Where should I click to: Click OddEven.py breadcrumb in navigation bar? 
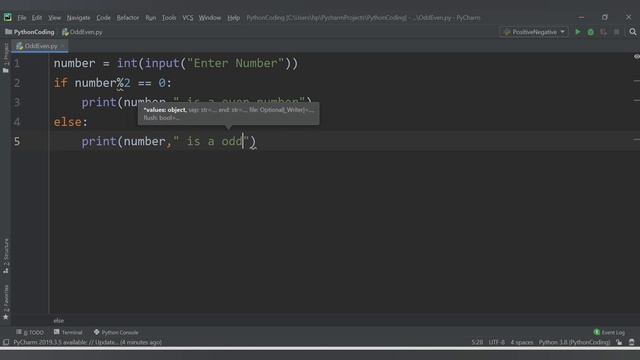(82, 32)
